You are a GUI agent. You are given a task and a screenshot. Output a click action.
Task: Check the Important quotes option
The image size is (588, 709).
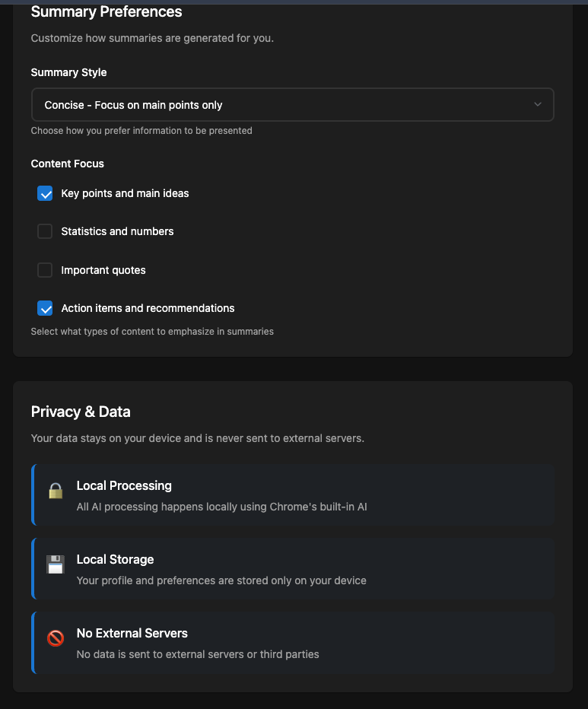point(45,270)
